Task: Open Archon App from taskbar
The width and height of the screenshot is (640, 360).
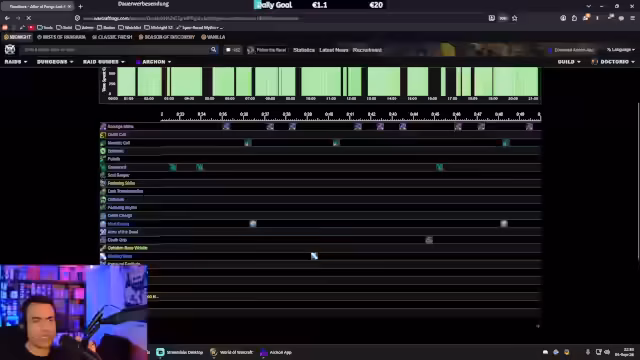Action: point(276,352)
